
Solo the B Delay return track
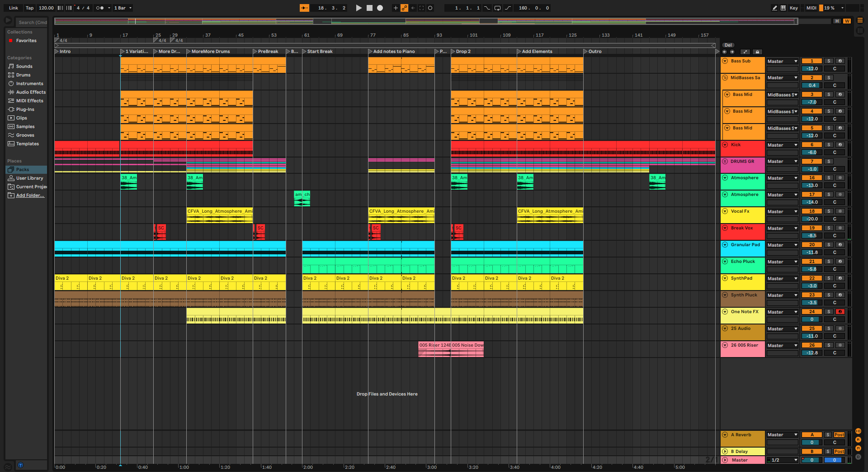(x=828, y=451)
